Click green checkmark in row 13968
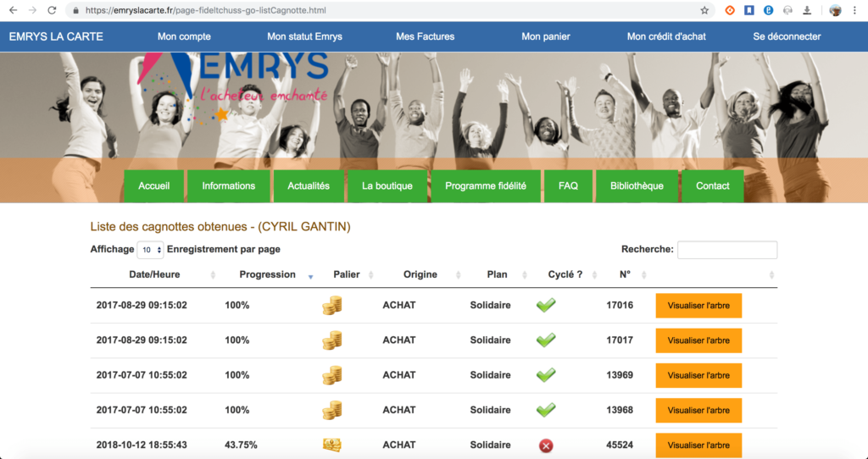The width and height of the screenshot is (868, 459). [x=546, y=409]
